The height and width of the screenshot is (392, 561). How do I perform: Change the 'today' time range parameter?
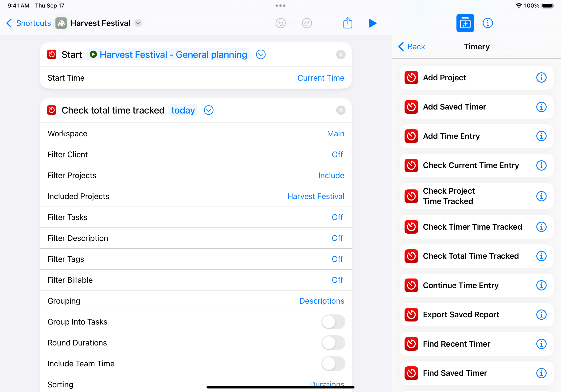point(183,110)
